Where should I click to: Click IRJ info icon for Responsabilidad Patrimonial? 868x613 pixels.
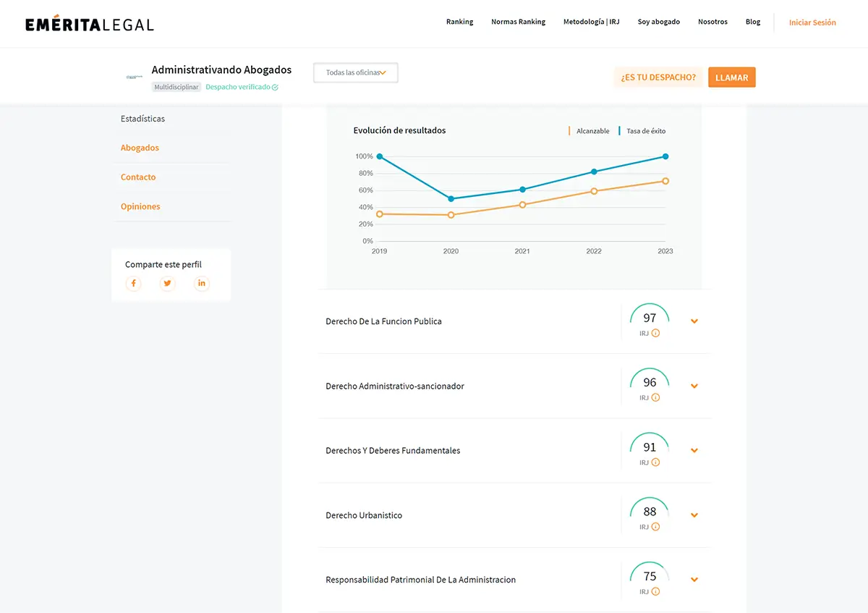click(655, 591)
